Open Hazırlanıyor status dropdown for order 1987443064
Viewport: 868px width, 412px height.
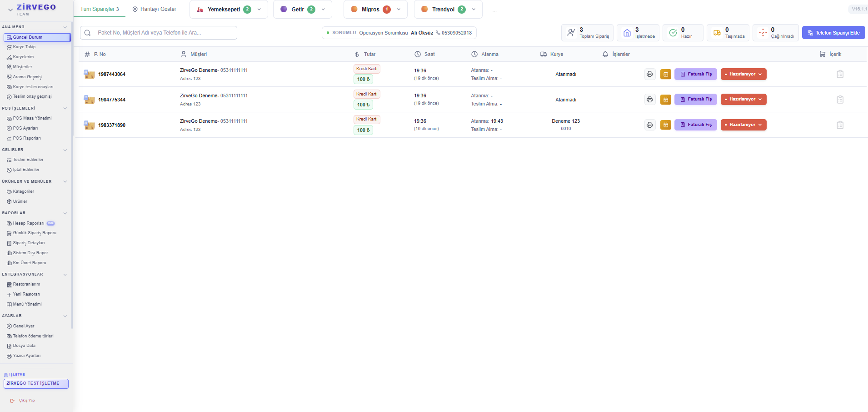click(743, 74)
